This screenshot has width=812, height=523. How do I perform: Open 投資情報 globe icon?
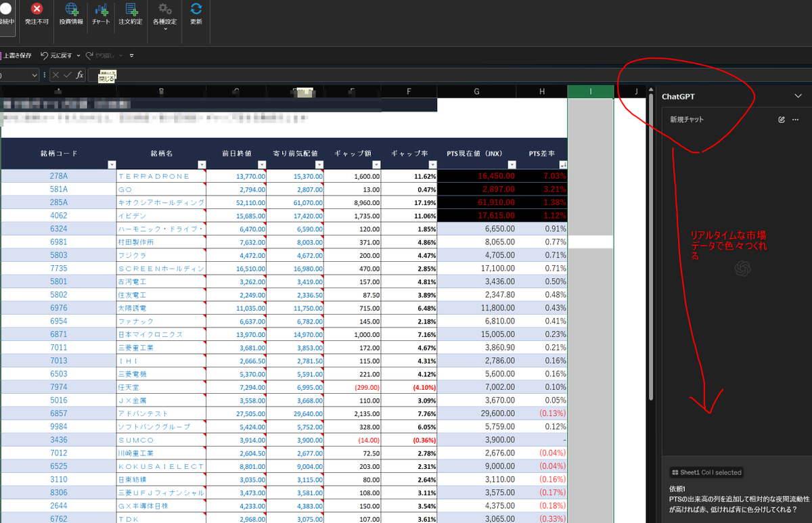click(71, 9)
